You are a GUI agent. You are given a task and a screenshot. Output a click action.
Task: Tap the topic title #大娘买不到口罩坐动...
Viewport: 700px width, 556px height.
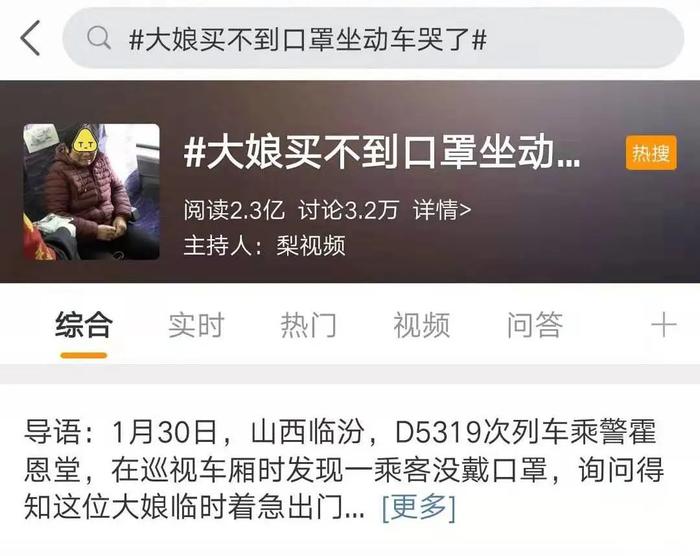382,152
